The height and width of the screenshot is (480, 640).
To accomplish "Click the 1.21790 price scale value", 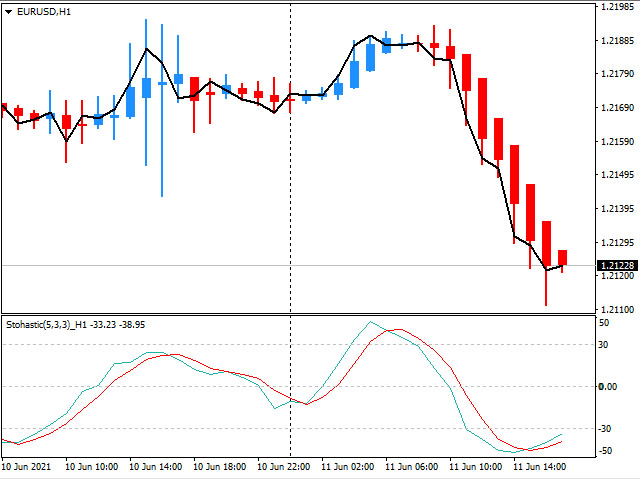I will tap(618, 74).
